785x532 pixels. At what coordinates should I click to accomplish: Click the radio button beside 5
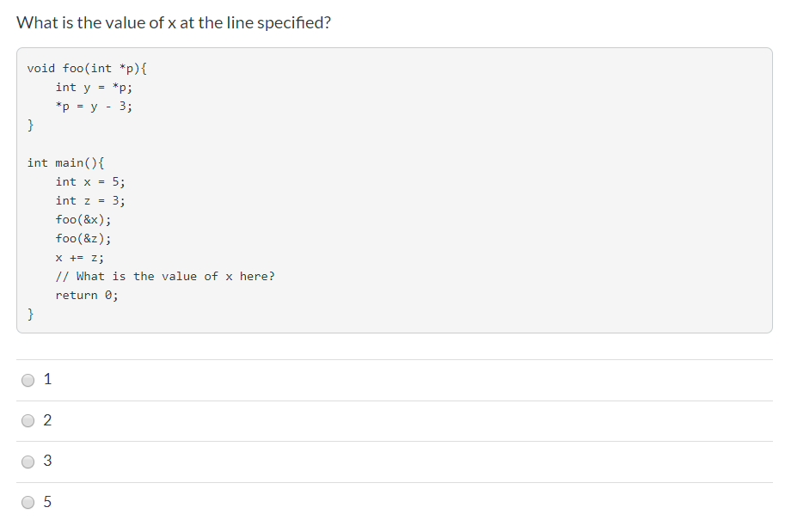click(x=28, y=503)
